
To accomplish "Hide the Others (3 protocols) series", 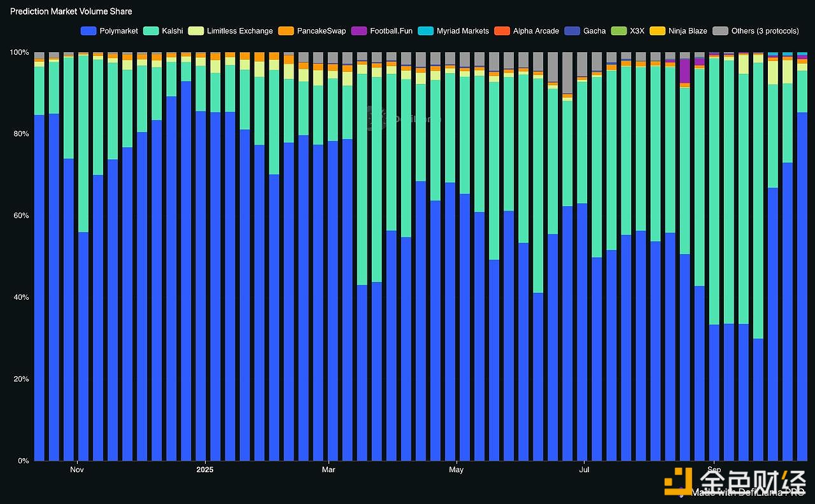I will (765, 31).
